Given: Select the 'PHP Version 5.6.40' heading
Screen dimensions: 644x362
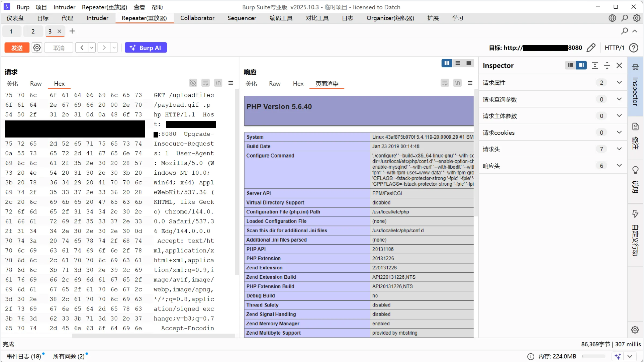Looking at the screenshot, I should click(279, 107).
